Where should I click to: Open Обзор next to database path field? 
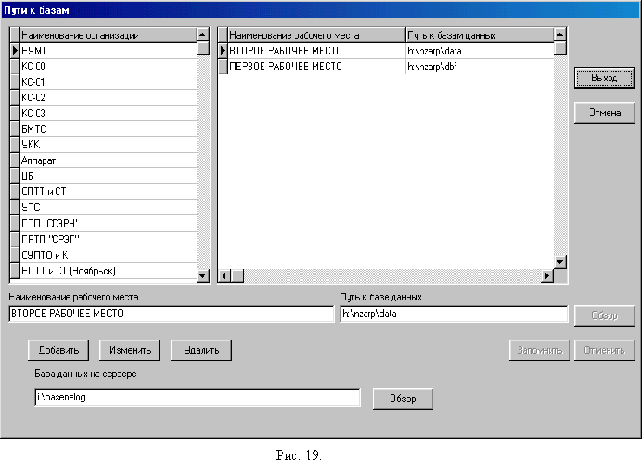tap(604, 316)
